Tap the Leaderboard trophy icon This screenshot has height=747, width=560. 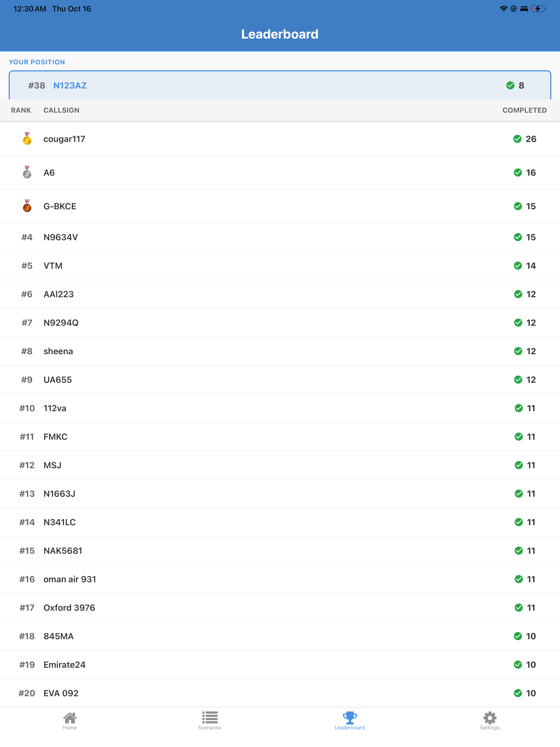tap(350, 718)
